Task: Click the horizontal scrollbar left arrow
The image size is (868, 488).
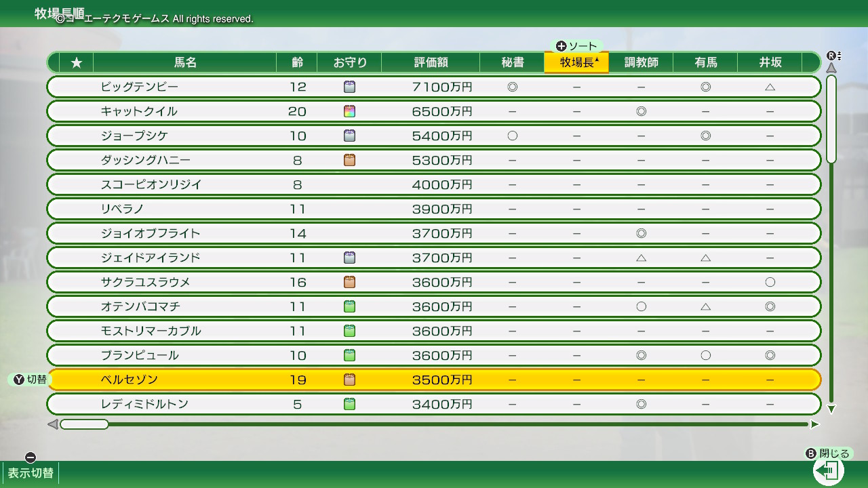Action: 52,424
